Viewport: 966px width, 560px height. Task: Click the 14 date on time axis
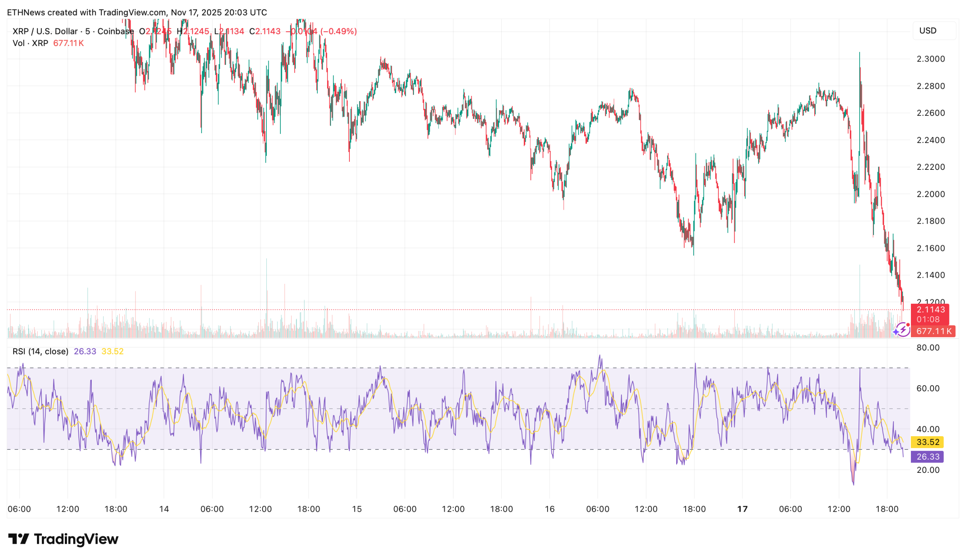[x=164, y=509]
